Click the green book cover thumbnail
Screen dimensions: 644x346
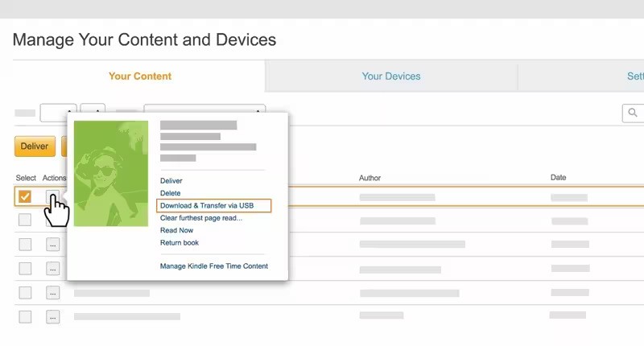[x=111, y=173]
